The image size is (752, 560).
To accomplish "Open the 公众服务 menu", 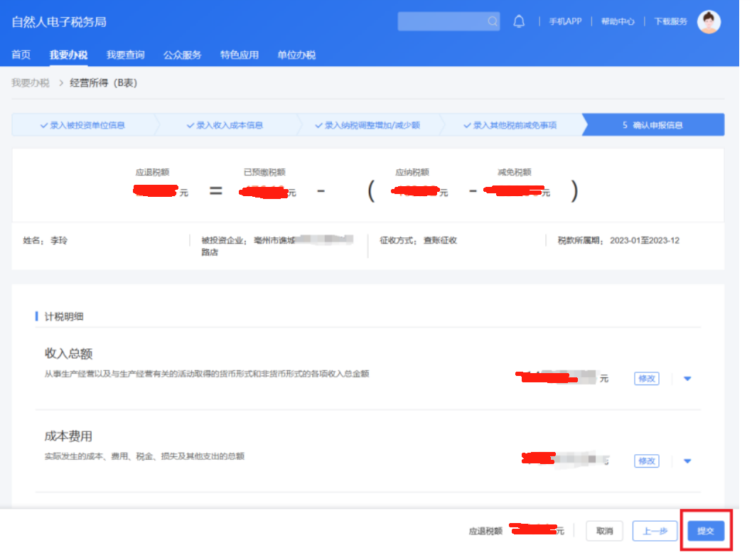I will 182,55.
